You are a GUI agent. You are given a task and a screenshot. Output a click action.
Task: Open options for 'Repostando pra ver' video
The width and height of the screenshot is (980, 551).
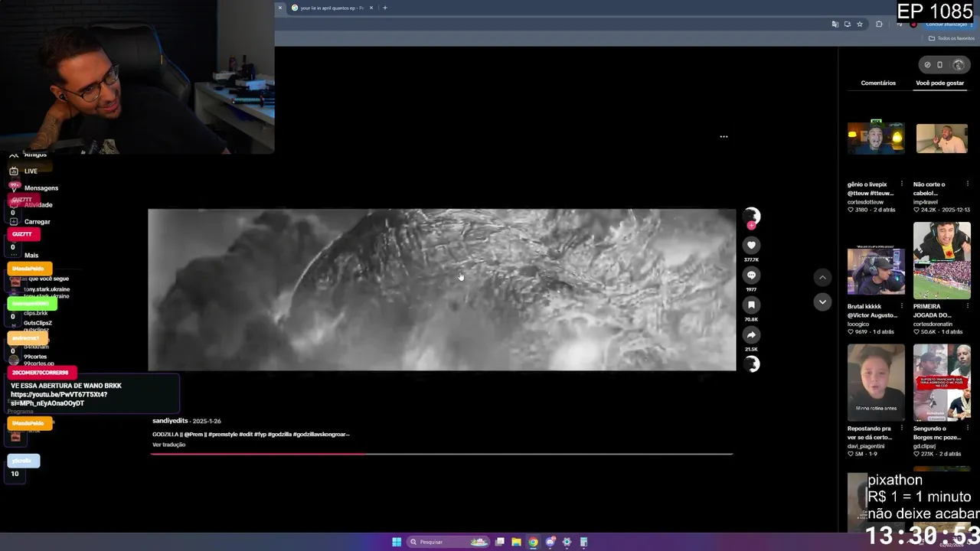click(902, 429)
